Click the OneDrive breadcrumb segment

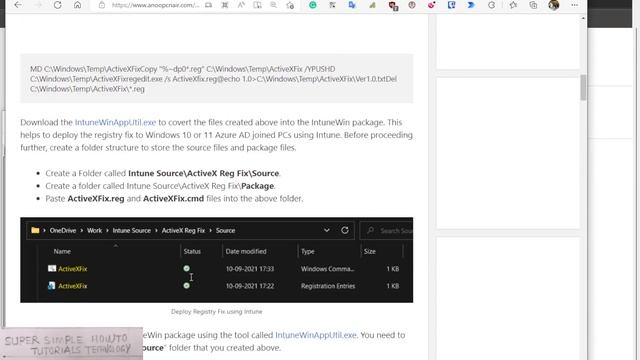tap(63, 230)
